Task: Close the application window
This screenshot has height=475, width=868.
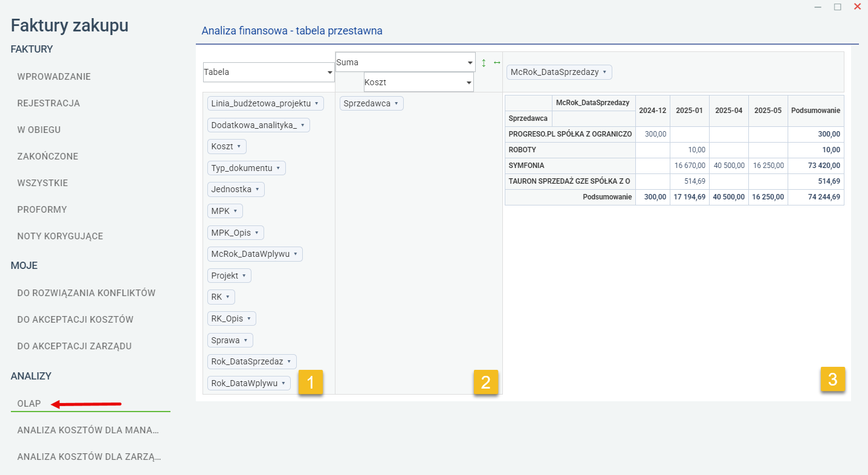Action: (x=857, y=7)
